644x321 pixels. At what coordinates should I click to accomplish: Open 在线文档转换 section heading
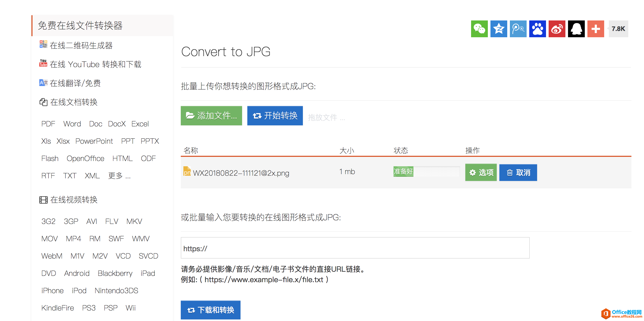pyautogui.click(x=74, y=102)
